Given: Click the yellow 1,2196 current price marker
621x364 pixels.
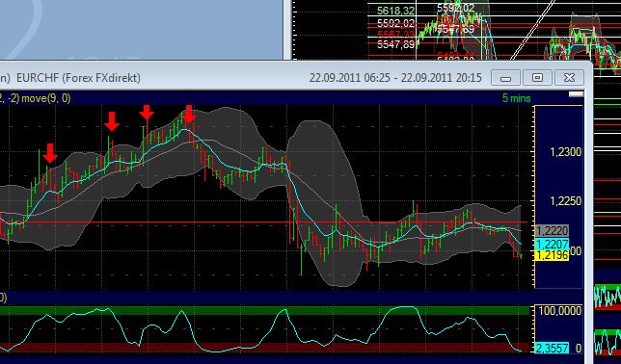Looking at the screenshot, I should pyautogui.click(x=553, y=255).
